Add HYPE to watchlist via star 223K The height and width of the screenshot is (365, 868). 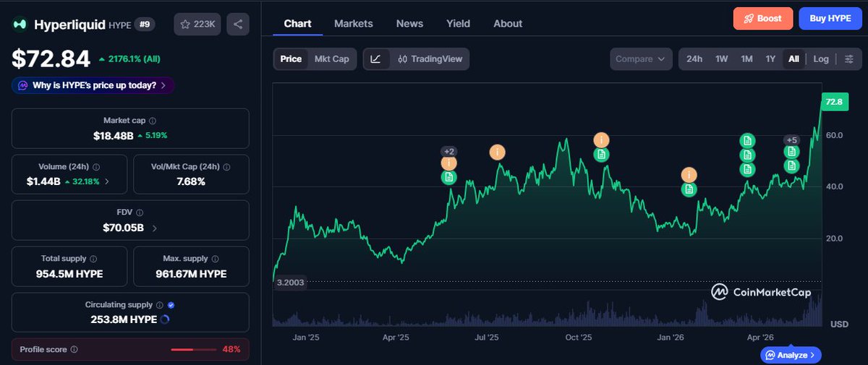pos(197,24)
